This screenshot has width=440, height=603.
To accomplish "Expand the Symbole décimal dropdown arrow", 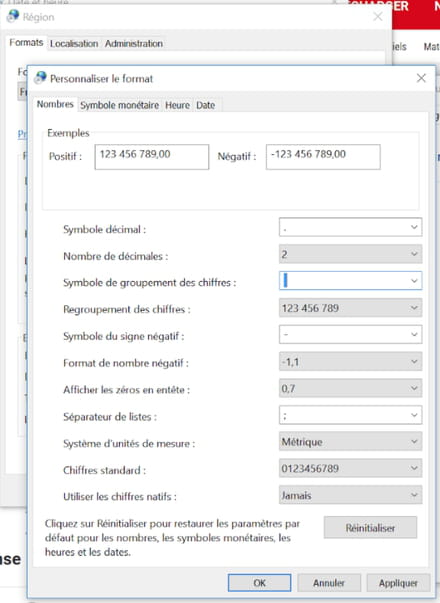I will [x=414, y=227].
